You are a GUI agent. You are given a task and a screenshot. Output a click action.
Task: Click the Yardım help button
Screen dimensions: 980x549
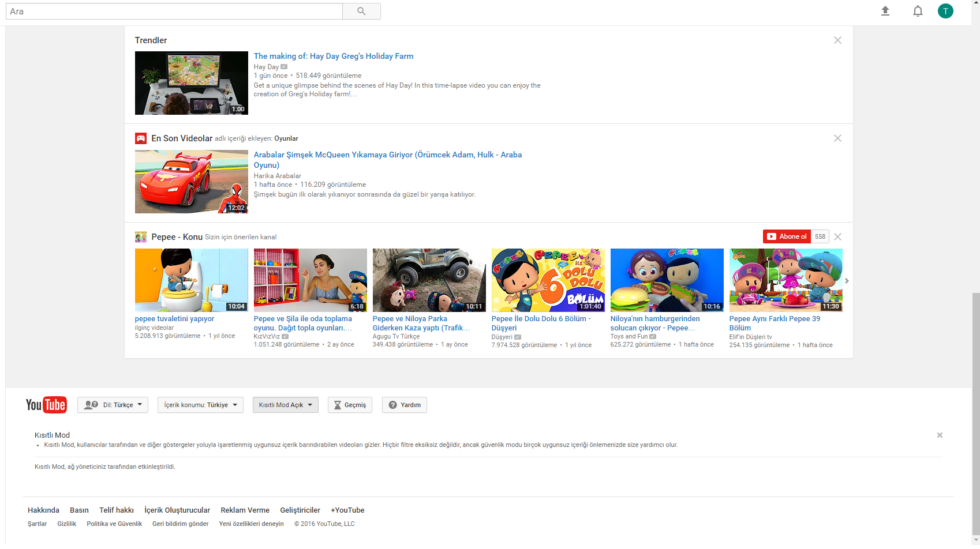point(405,405)
